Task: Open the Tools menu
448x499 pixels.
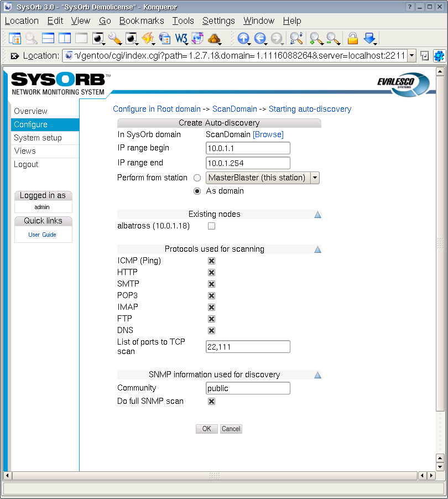Action: coord(183,21)
